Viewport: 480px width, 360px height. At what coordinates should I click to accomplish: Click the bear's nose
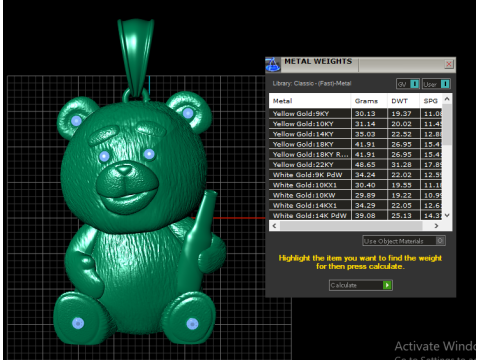[x=125, y=171]
